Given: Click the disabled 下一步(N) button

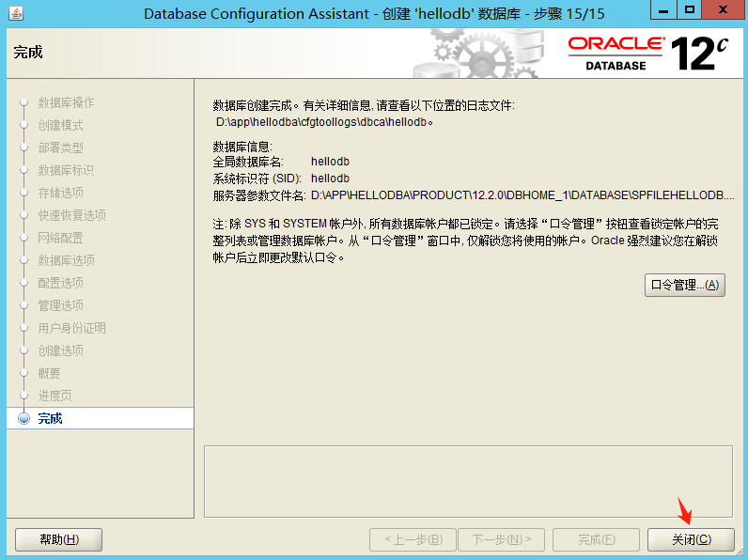Looking at the screenshot, I should [x=501, y=539].
